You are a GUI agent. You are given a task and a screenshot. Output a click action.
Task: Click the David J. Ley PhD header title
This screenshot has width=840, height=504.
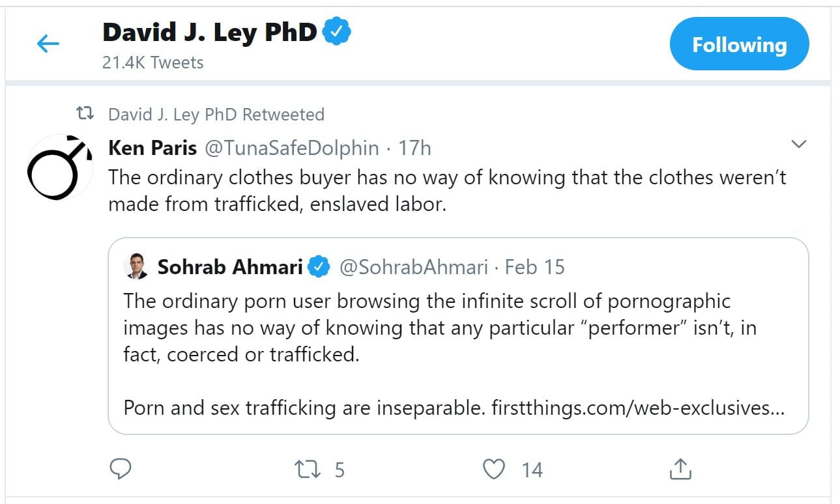pos(210,32)
